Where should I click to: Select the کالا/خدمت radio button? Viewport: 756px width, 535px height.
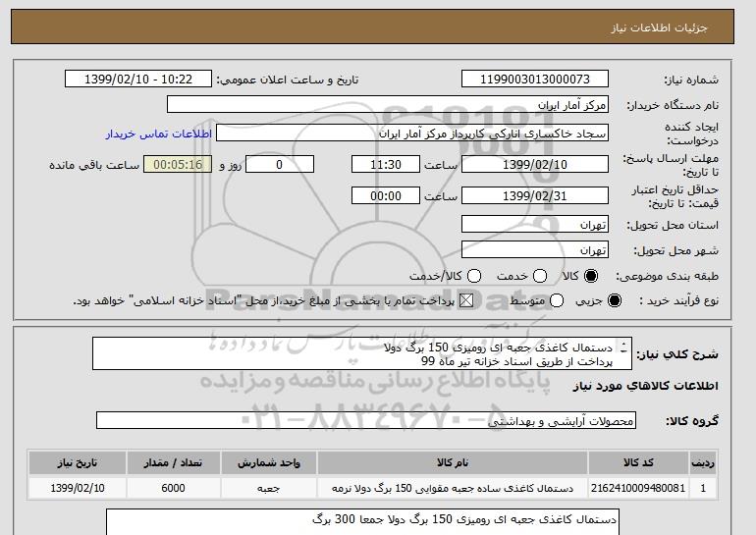tap(474, 276)
